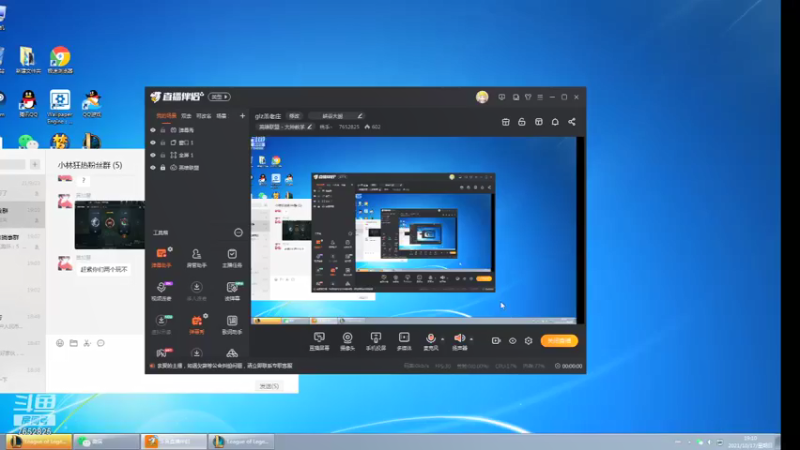
Task: Click the 修改 button beside streamer name
Action: [294, 116]
